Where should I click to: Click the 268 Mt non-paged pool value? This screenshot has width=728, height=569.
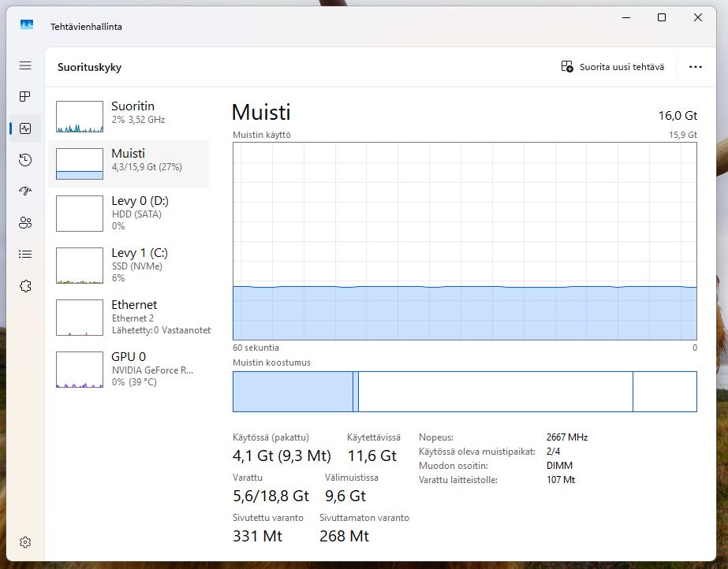click(344, 536)
